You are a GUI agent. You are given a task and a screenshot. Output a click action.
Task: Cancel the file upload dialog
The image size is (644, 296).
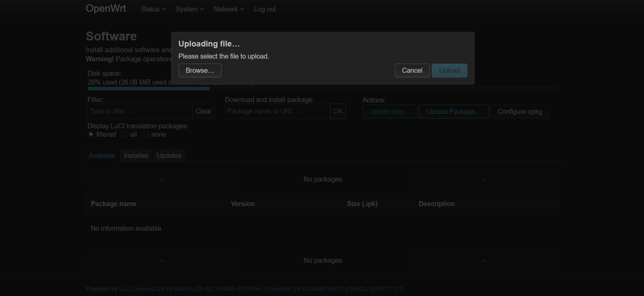point(412,70)
